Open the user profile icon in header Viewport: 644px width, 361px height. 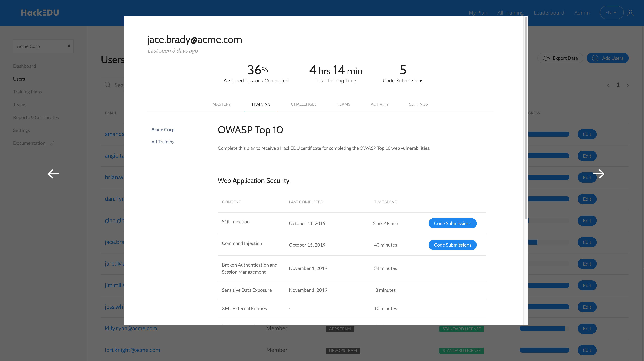630,12
